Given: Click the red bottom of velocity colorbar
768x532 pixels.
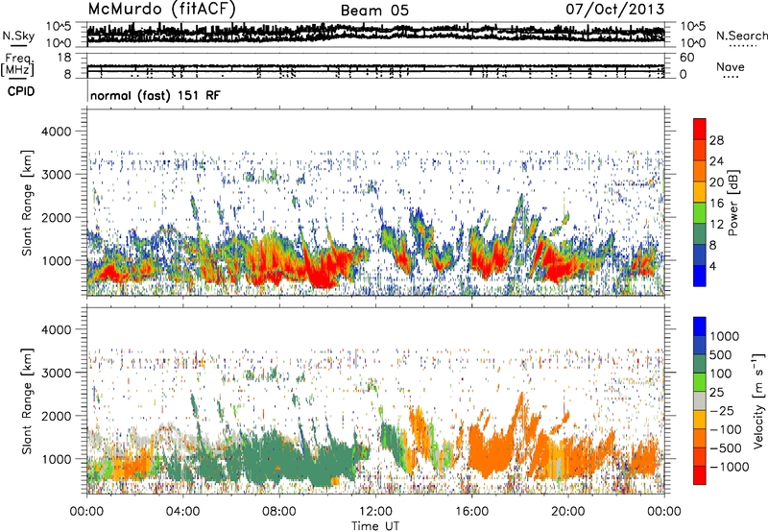Looking at the screenshot, I should tap(700, 475).
